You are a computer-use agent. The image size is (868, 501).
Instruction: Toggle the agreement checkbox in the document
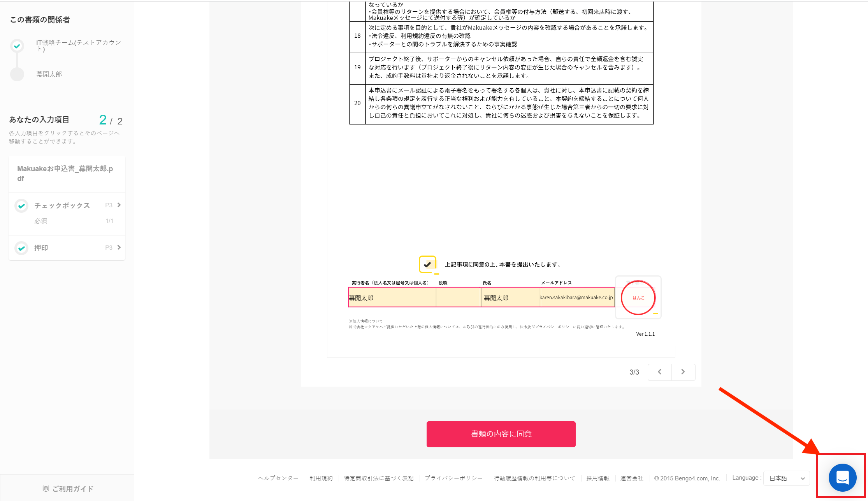pos(427,265)
